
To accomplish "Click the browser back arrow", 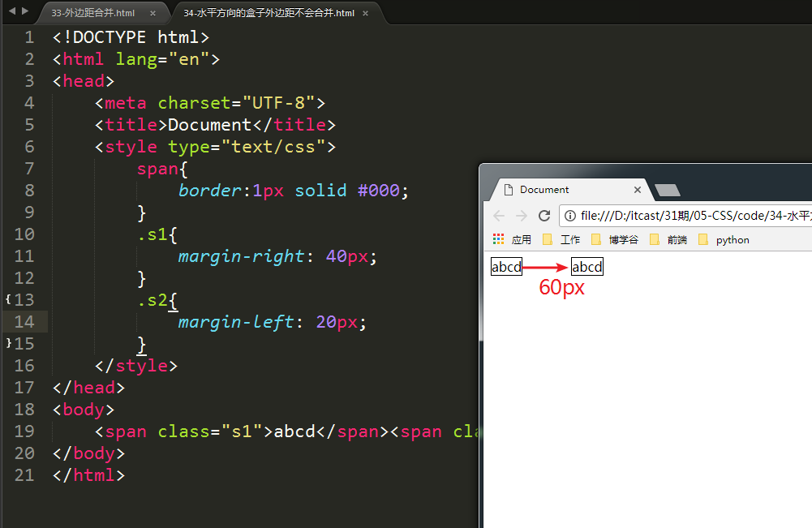I will point(499,216).
